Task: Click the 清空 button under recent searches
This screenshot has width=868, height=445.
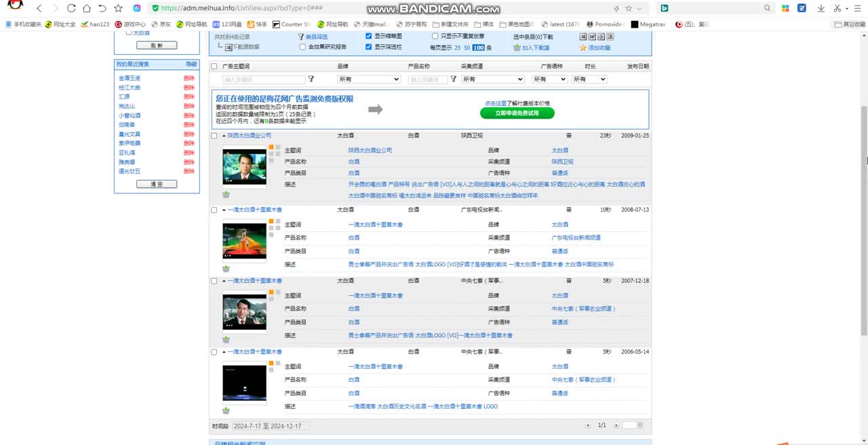Action: (x=157, y=184)
